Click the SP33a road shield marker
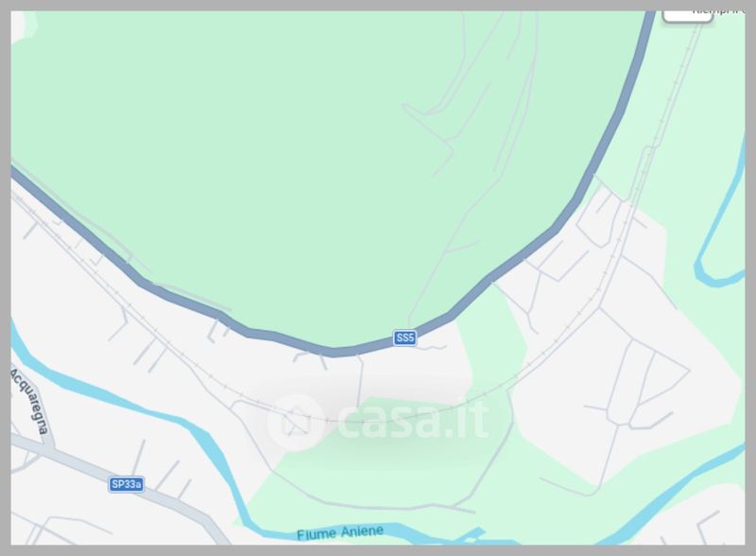This screenshot has width=756, height=556. [x=127, y=484]
